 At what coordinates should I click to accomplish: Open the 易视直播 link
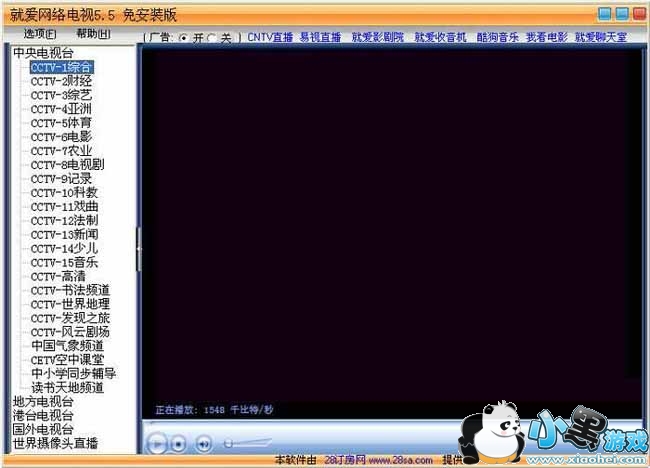[x=320, y=37]
